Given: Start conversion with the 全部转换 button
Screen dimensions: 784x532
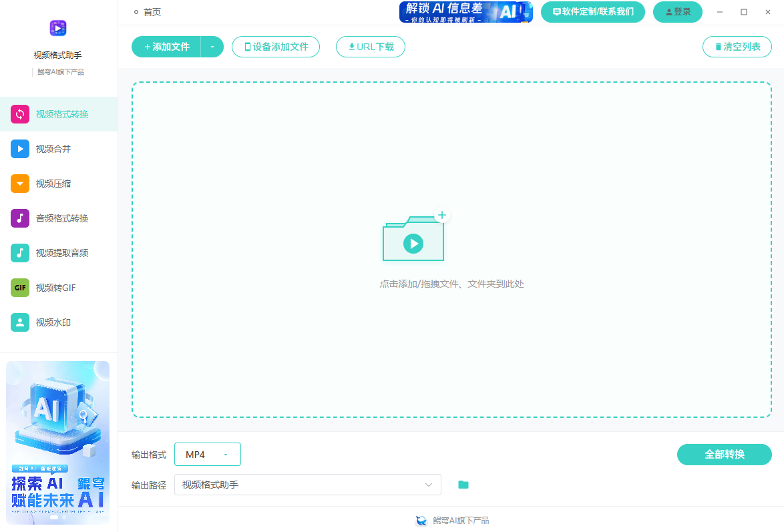Looking at the screenshot, I should coord(725,454).
